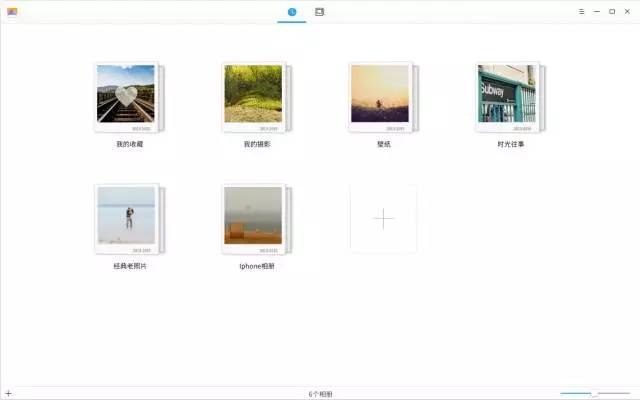640x400 pixels.
Task: Open the green forest album thumbnail
Action: click(x=256, y=97)
